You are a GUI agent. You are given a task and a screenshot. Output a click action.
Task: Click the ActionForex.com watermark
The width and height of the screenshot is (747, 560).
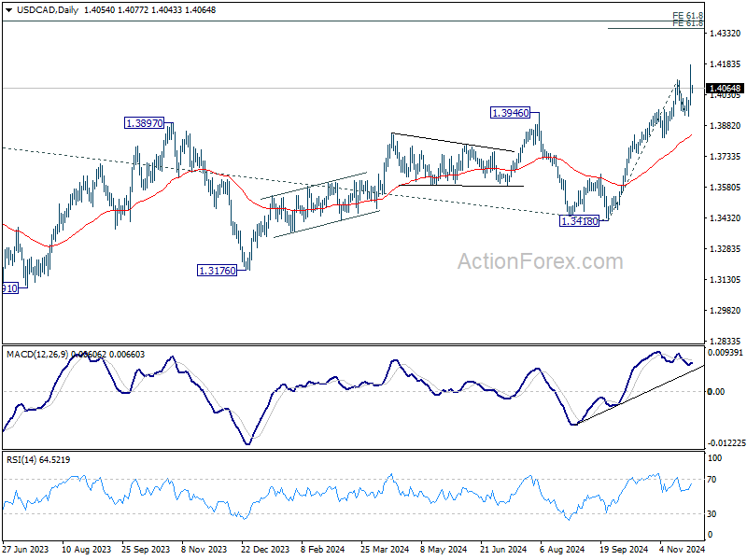coord(541,261)
